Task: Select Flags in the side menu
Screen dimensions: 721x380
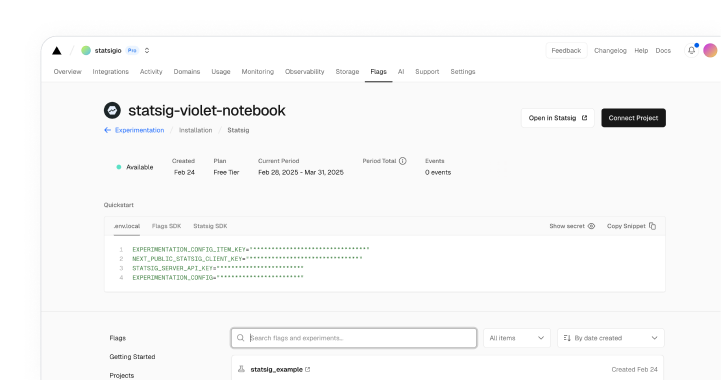Action: point(118,338)
